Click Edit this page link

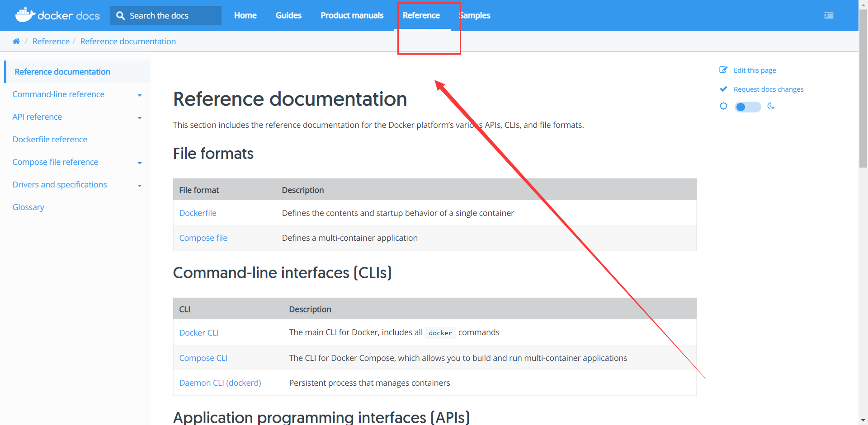point(755,70)
